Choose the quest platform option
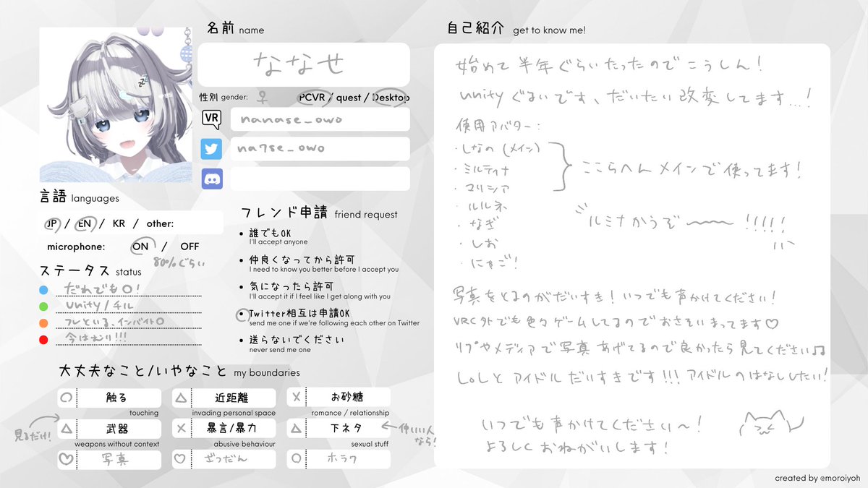 click(349, 98)
